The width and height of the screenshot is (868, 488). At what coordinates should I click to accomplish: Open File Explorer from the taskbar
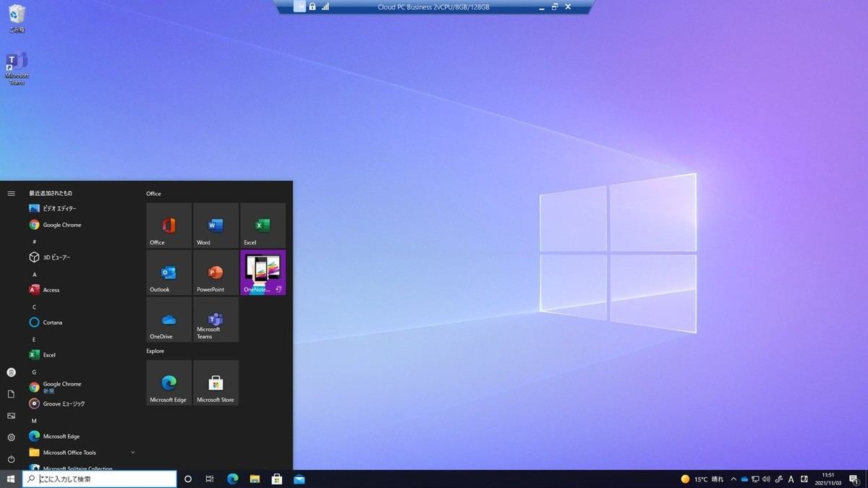[x=255, y=479]
